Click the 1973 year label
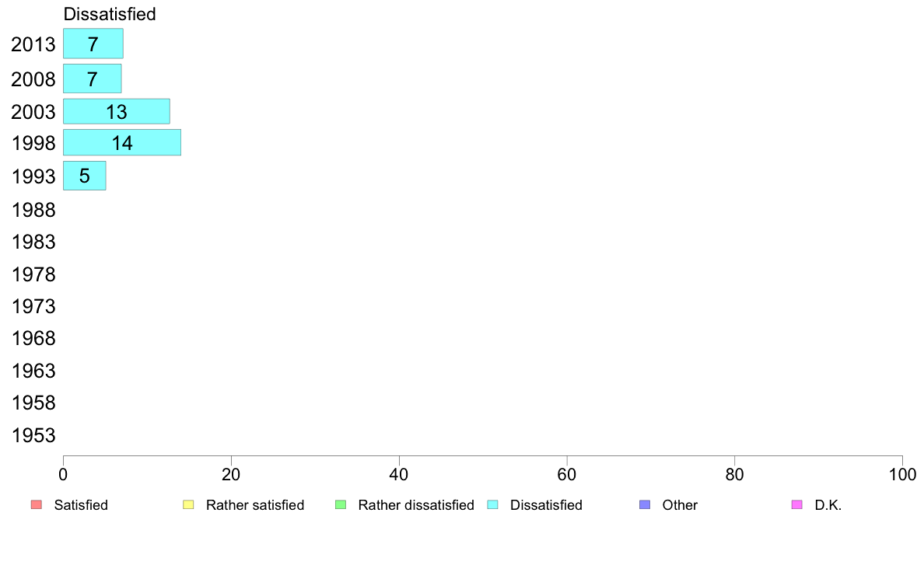 (33, 306)
